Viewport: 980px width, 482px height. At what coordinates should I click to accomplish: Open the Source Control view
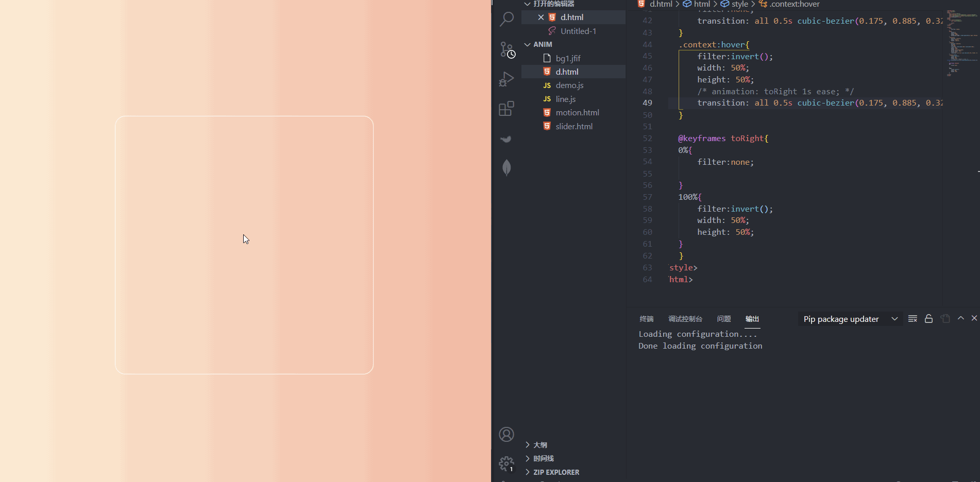coord(506,50)
